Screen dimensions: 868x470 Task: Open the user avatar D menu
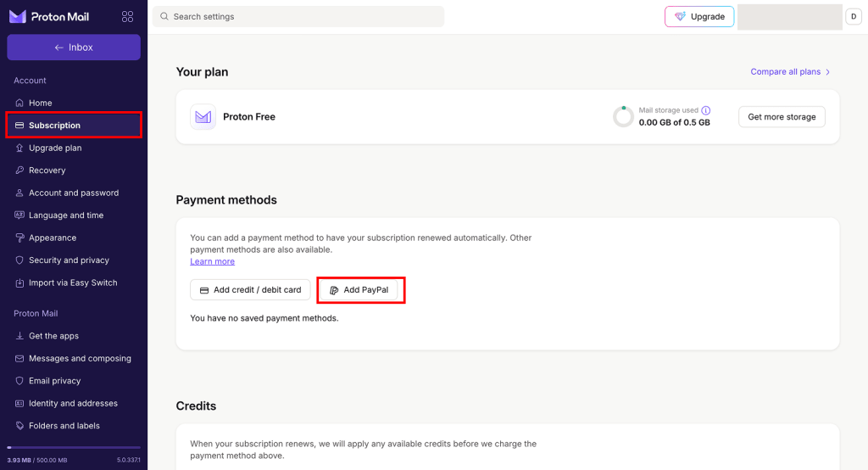click(854, 17)
